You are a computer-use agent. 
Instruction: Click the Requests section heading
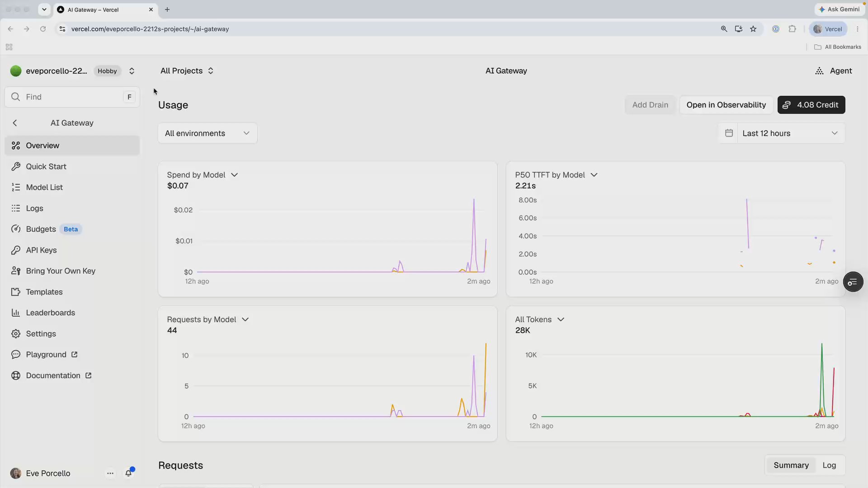click(x=180, y=465)
